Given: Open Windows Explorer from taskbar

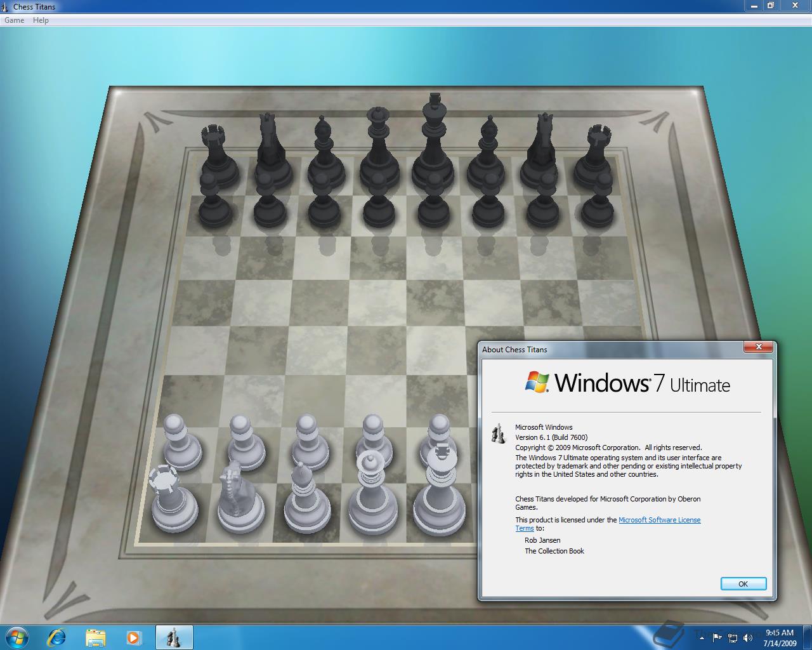Looking at the screenshot, I should [x=96, y=637].
